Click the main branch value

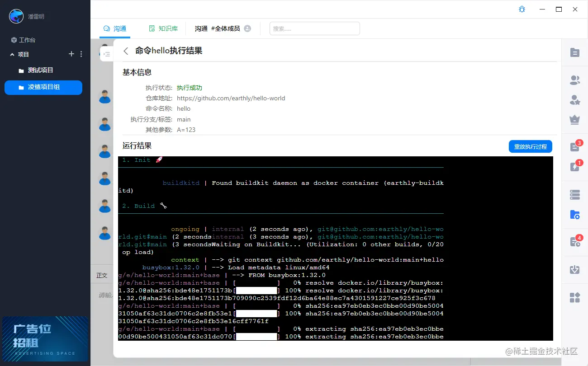184,119
